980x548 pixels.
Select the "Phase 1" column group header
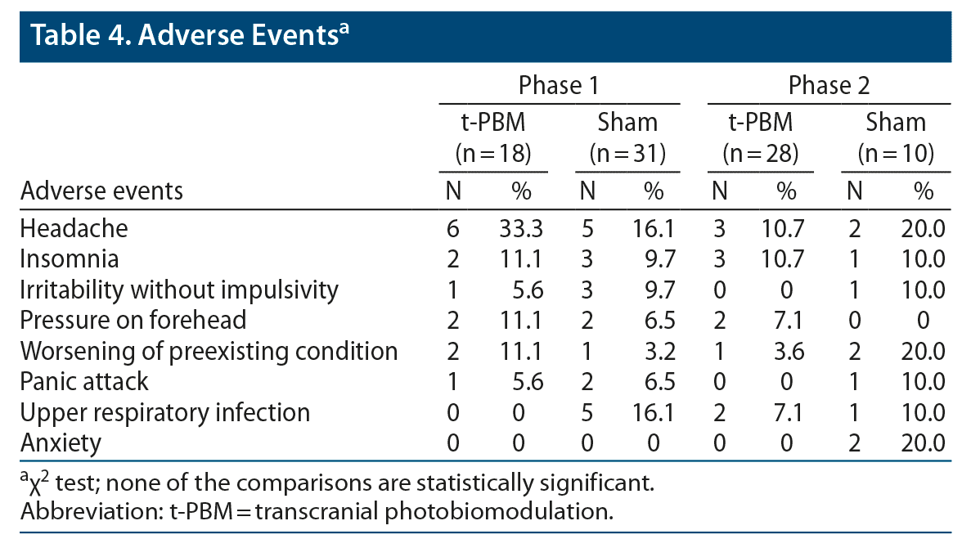pos(560,86)
